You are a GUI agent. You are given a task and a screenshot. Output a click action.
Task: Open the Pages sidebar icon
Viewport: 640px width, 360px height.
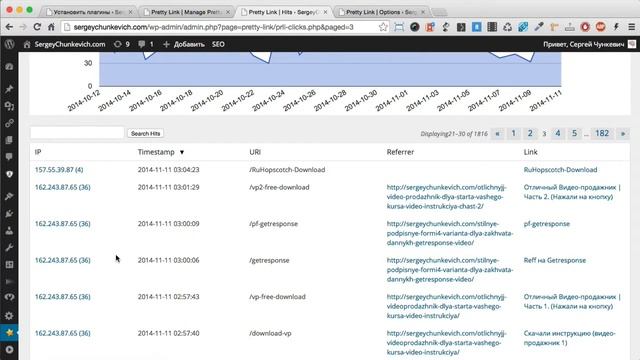coord(9,140)
